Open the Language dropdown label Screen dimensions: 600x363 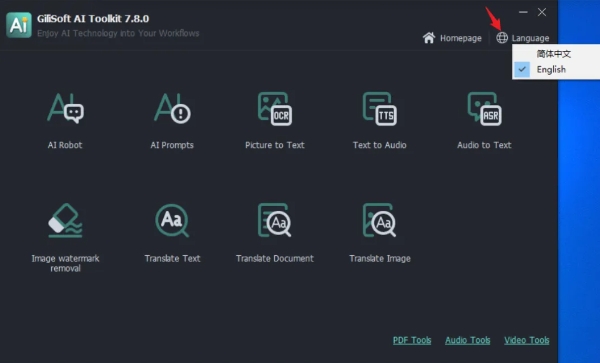click(x=530, y=38)
